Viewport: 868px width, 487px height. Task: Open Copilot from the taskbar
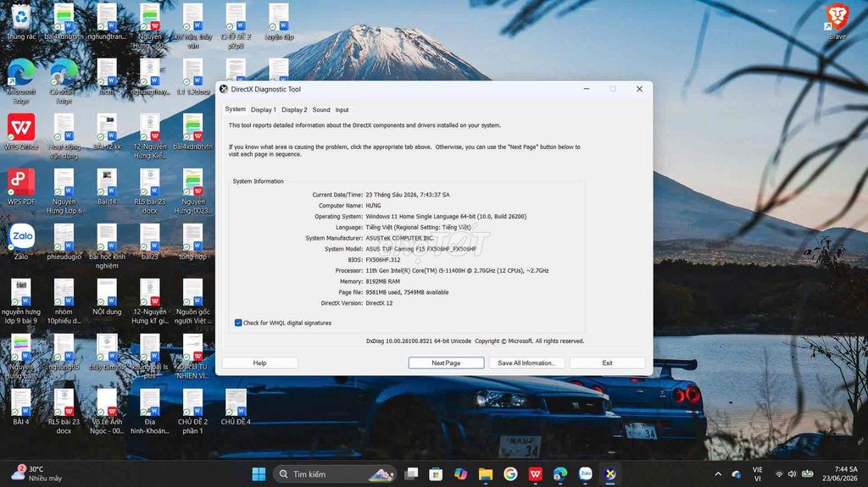point(460,474)
